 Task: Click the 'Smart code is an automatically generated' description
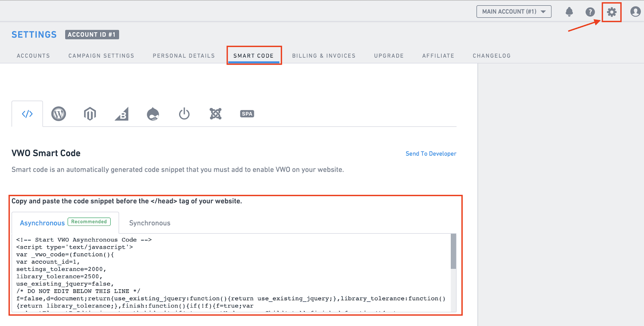coord(178,170)
